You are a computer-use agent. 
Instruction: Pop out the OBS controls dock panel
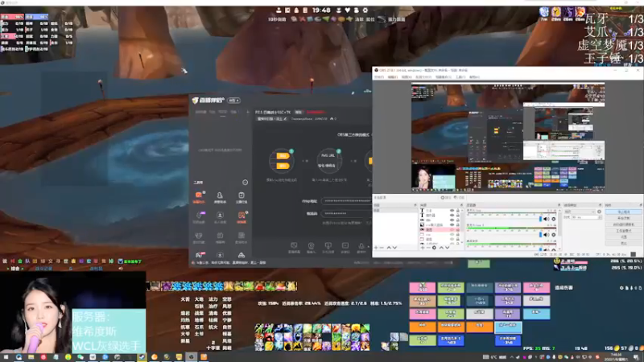point(640,205)
